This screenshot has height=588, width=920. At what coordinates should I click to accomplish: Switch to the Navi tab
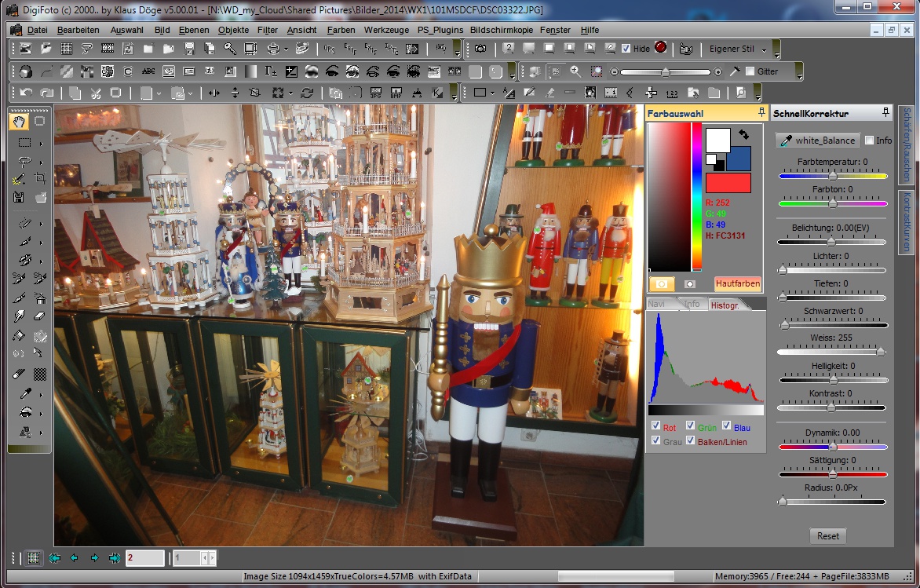click(657, 304)
